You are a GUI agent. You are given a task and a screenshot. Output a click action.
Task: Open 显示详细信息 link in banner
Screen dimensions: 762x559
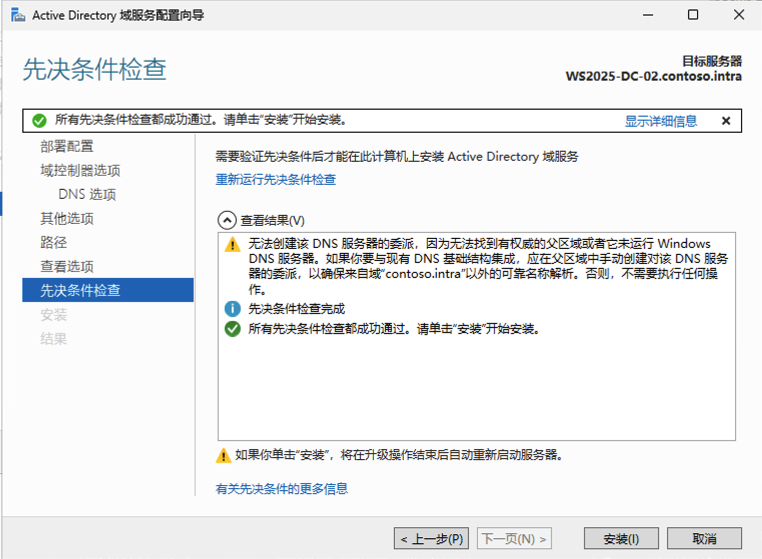[x=660, y=121]
